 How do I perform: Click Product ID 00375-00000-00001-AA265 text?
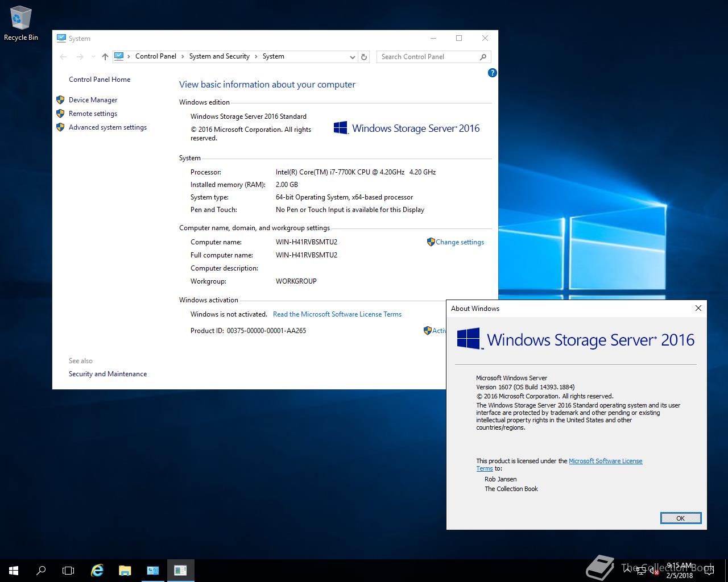[248, 331]
